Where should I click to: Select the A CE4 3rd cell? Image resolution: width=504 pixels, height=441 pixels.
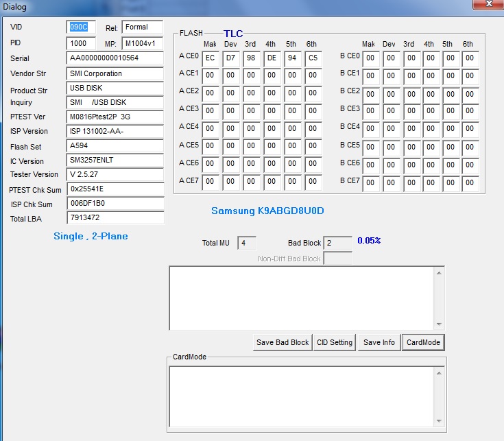[x=252, y=129]
